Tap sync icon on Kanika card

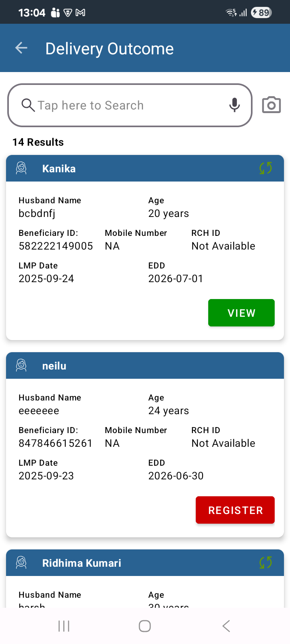(266, 168)
